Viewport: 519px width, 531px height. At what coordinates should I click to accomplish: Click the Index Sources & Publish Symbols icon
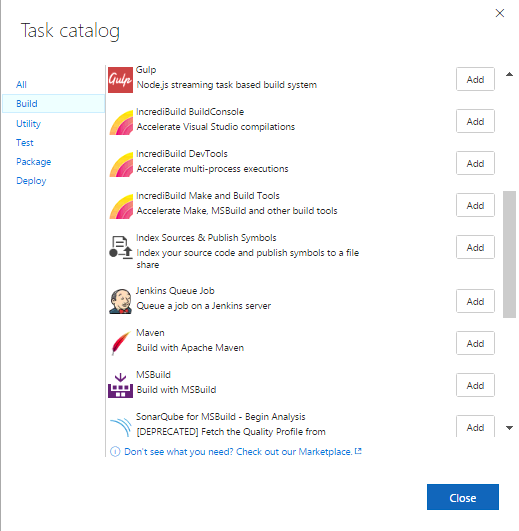click(121, 248)
